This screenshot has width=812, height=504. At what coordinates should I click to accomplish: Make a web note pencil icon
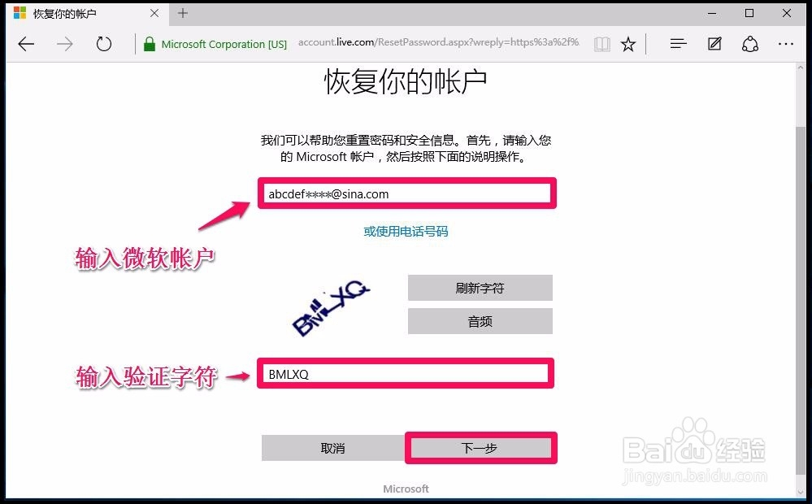tap(714, 44)
